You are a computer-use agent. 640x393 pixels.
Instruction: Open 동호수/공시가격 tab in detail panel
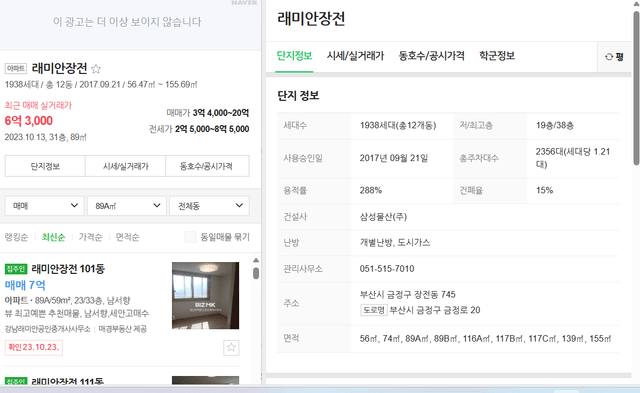pos(431,56)
